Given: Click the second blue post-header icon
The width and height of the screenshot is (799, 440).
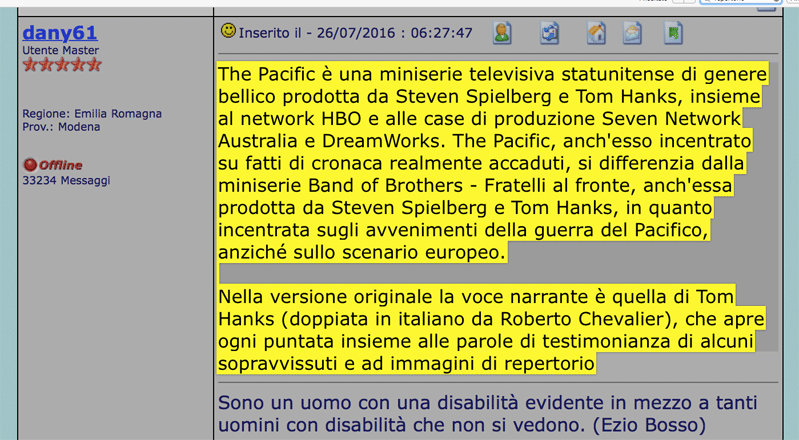Looking at the screenshot, I should 550,33.
